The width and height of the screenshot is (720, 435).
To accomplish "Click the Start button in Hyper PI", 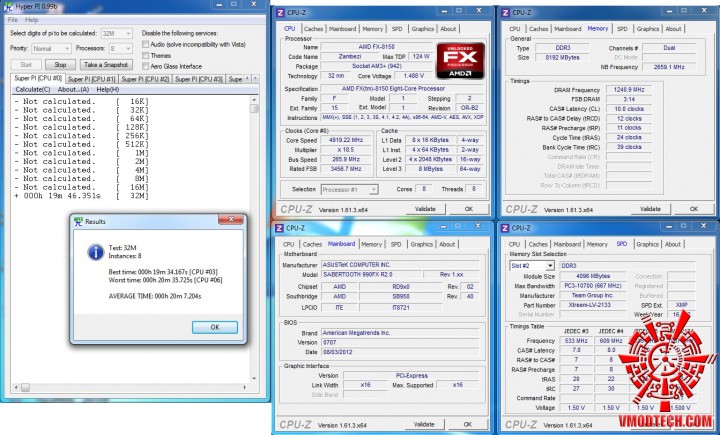I will [x=26, y=65].
